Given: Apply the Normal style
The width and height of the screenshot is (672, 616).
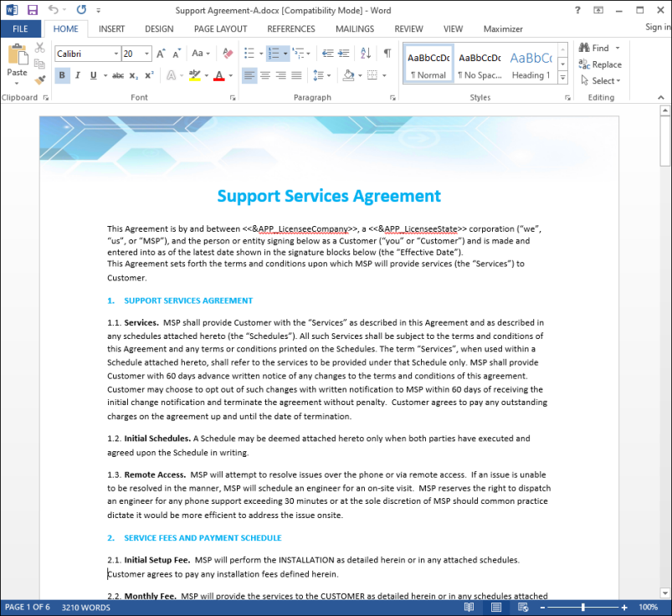Looking at the screenshot, I should [428, 64].
